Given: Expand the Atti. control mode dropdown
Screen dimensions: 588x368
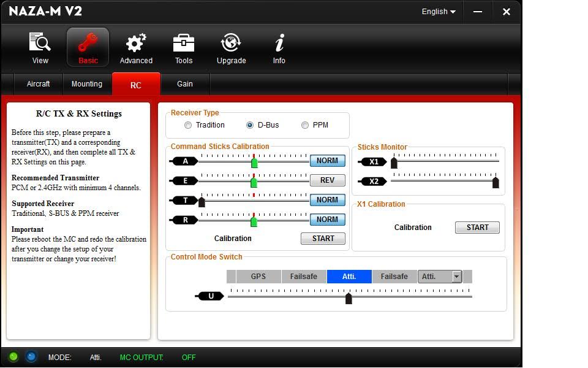Looking at the screenshot, I should click(456, 277).
